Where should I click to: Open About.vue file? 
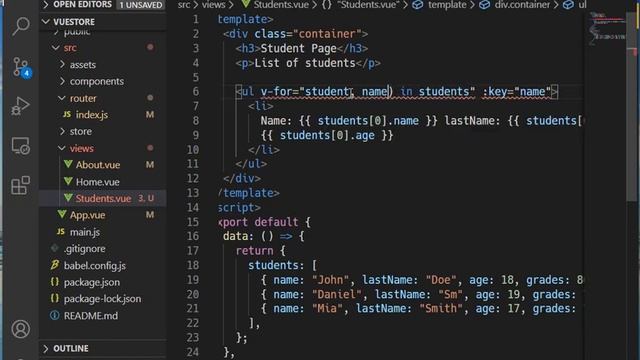coord(98,165)
